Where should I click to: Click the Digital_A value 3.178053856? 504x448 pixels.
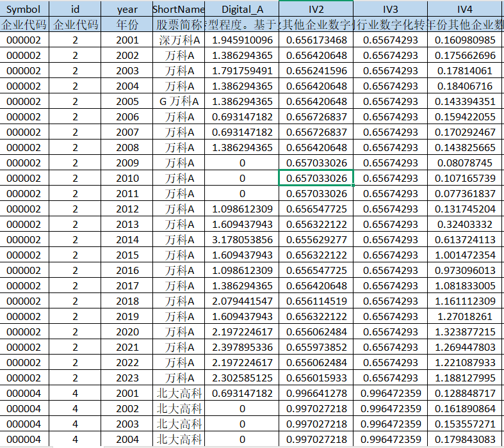click(x=242, y=240)
